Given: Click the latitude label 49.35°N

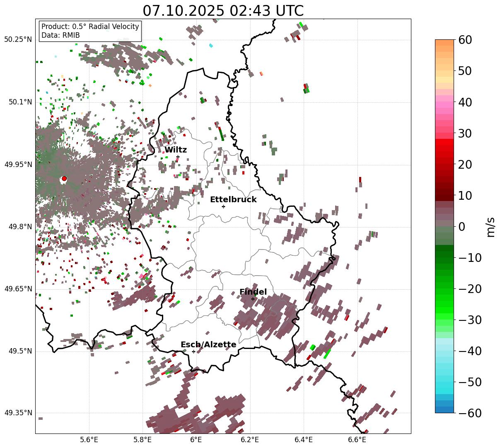Looking at the screenshot, I should [x=18, y=413].
